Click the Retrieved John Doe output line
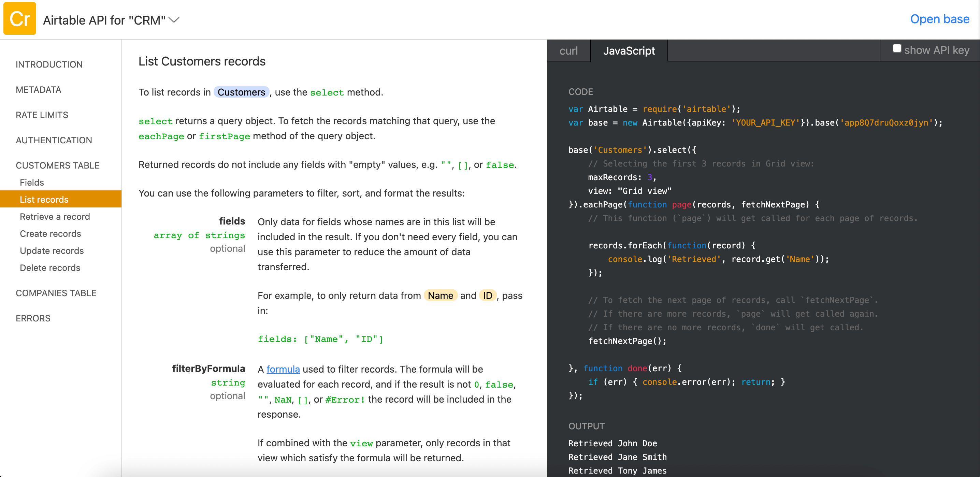The height and width of the screenshot is (477, 980). 612,444
